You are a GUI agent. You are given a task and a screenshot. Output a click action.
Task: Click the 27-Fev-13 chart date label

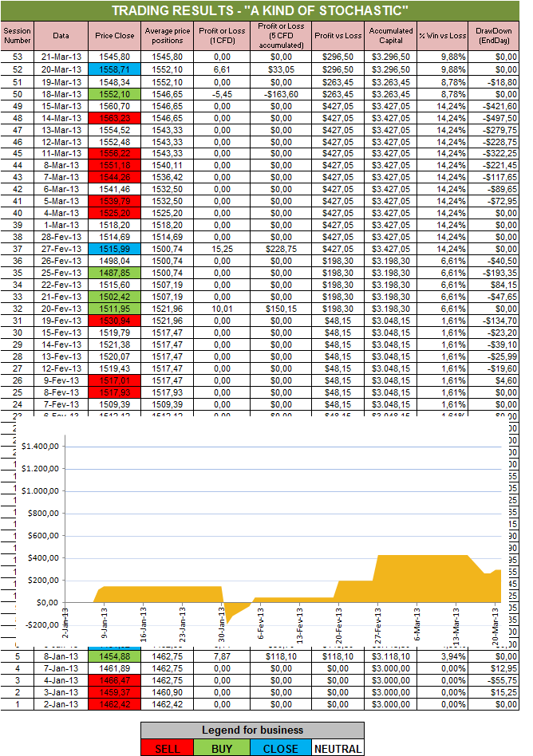[x=377, y=625]
